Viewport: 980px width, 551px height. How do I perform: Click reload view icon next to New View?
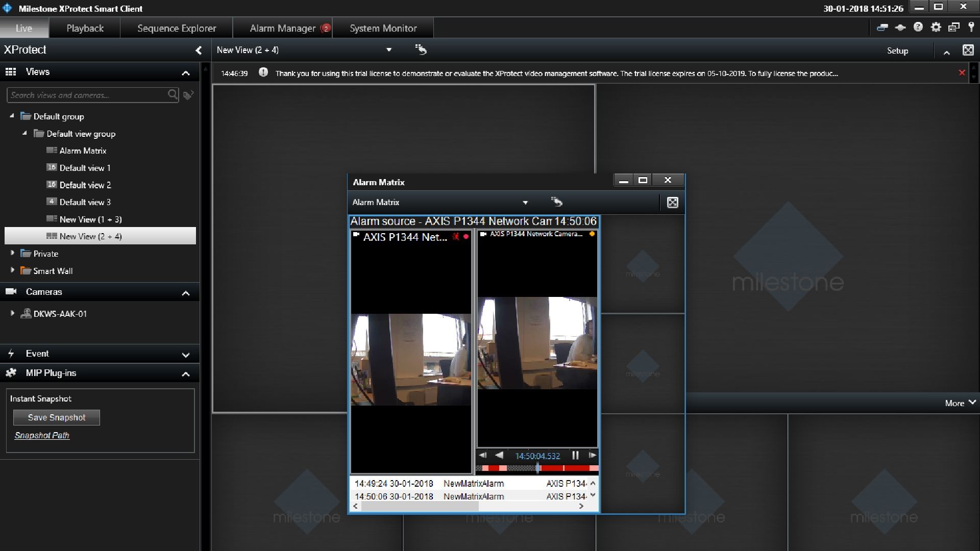[421, 49]
